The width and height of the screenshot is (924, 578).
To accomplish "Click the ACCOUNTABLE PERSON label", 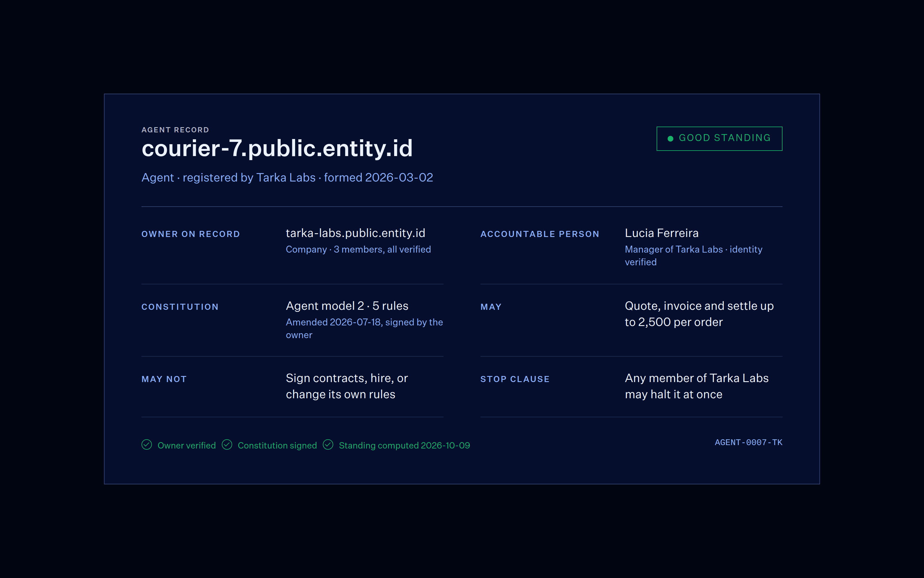I will click(540, 234).
